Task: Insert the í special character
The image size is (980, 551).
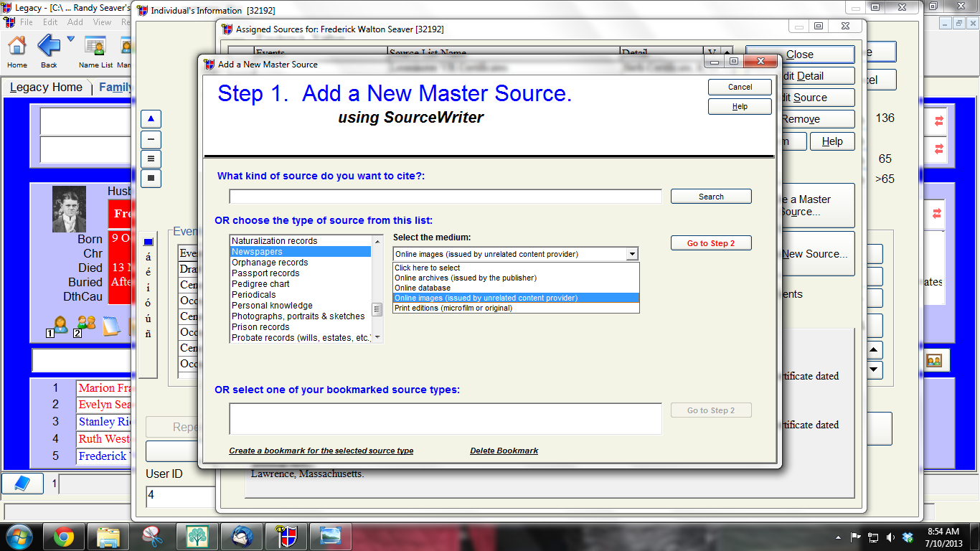Action: pos(149,288)
